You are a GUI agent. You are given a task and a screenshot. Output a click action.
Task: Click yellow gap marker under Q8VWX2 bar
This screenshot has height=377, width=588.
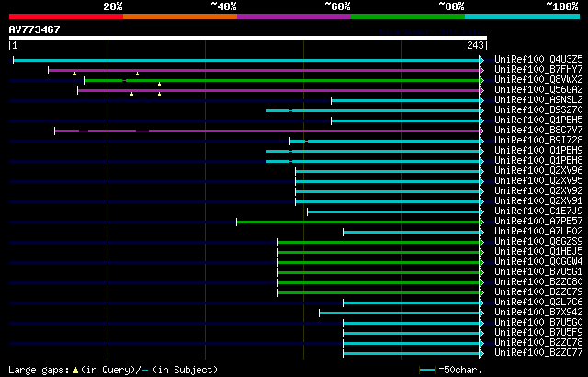159,84
